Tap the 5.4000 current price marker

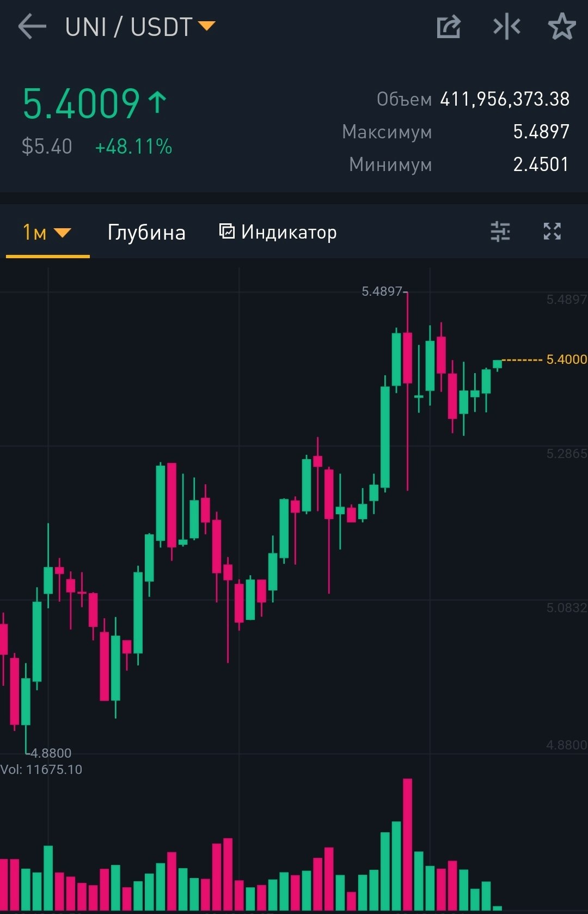pyautogui.click(x=567, y=359)
